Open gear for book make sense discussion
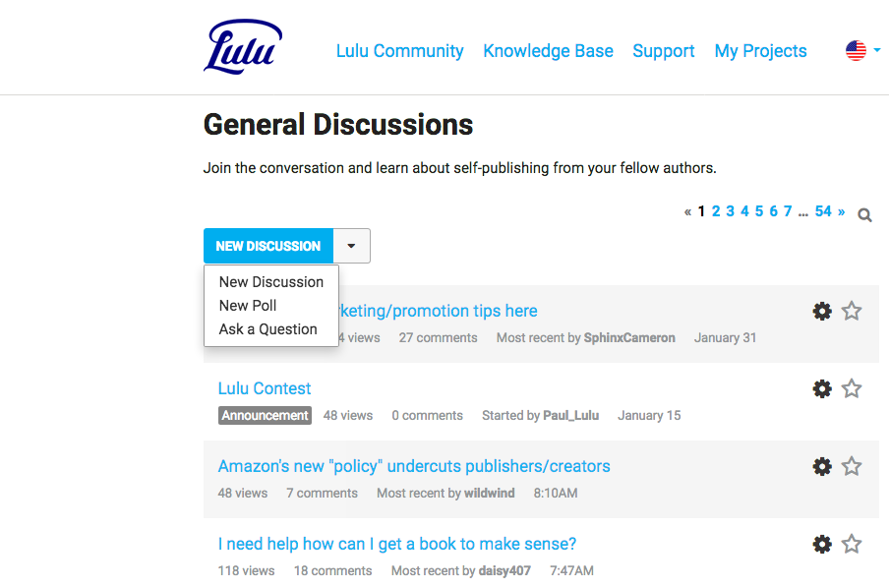 822,544
